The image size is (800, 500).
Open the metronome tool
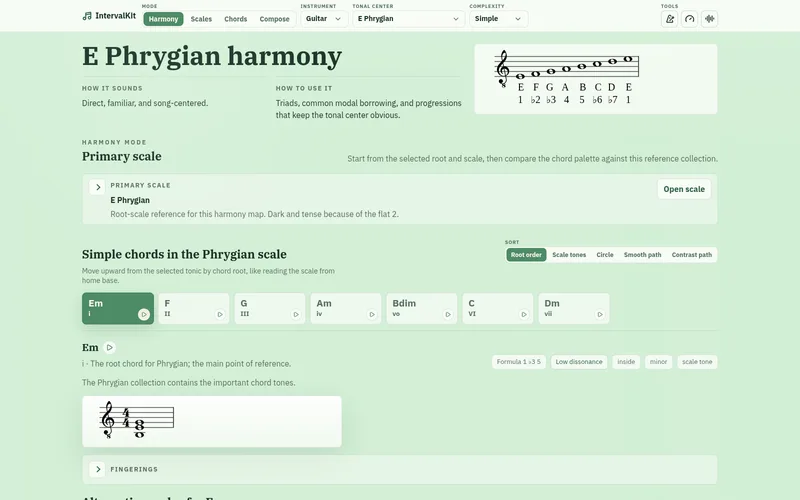[x=669, y=19]
